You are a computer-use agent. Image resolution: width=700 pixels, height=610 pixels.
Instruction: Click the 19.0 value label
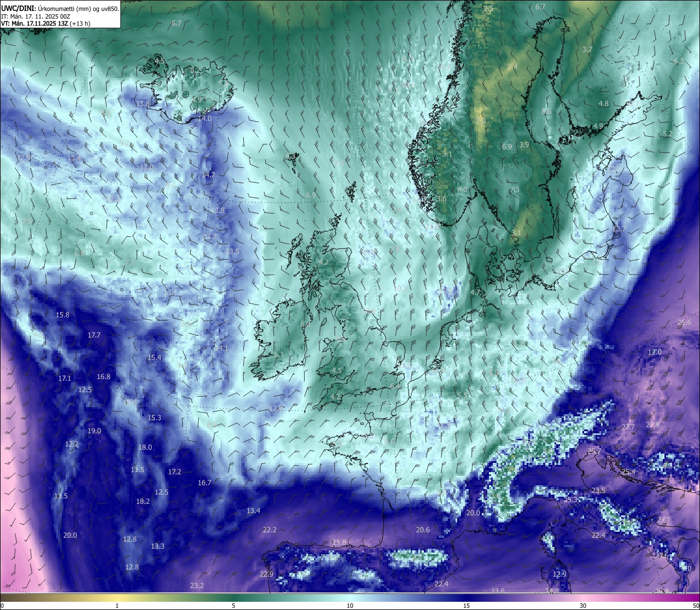click(x=94, y=431)
